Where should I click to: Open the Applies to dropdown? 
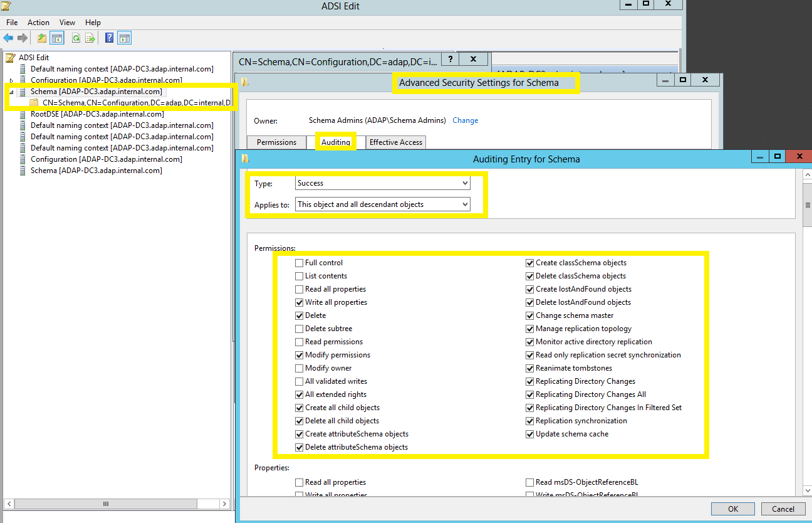[x=382, y=204]
